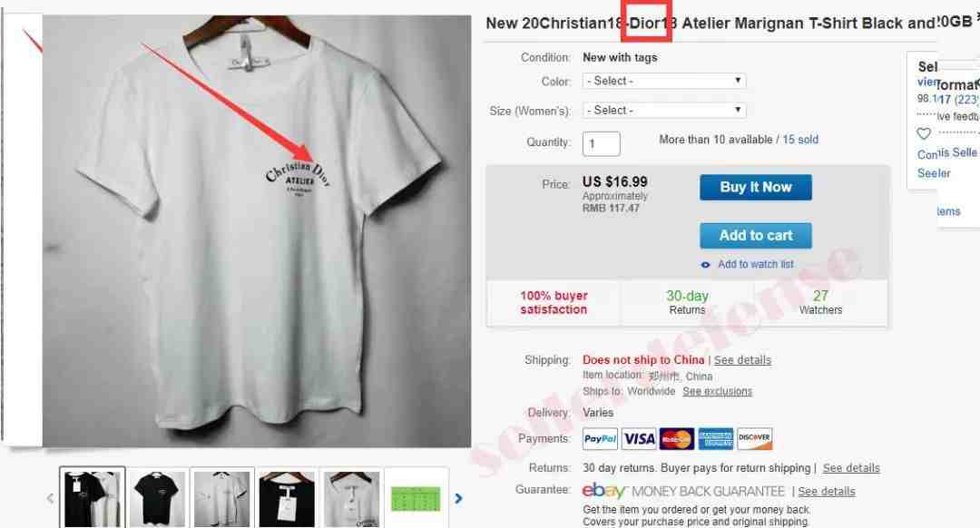Open the 15 sold link
Screen dimensions: 980x528
[x=800, y=140]
